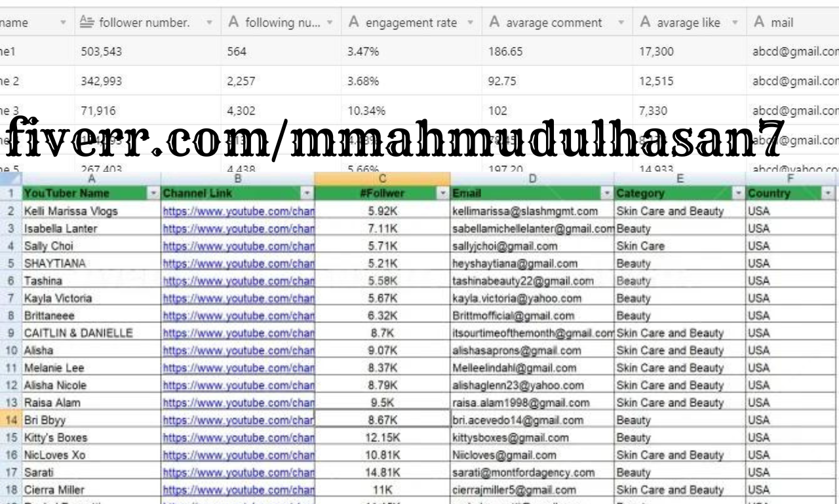Open the YouTube link for Sarati

[239, 473]
